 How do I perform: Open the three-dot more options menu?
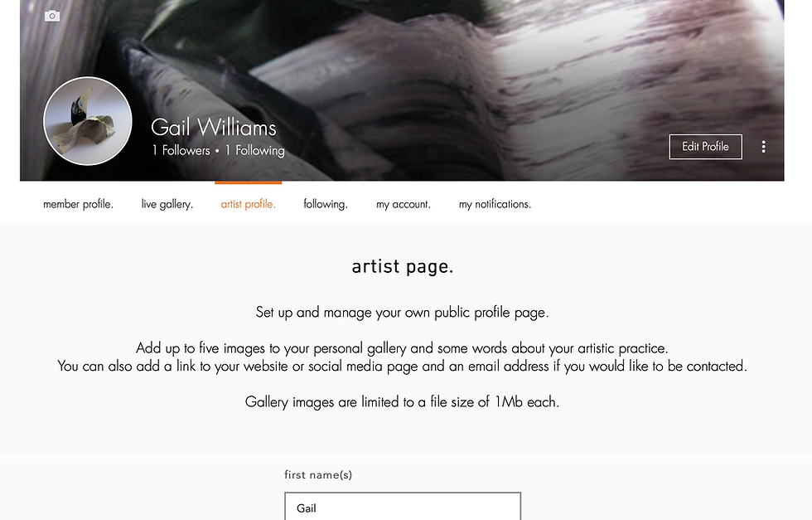click(763, 147)
